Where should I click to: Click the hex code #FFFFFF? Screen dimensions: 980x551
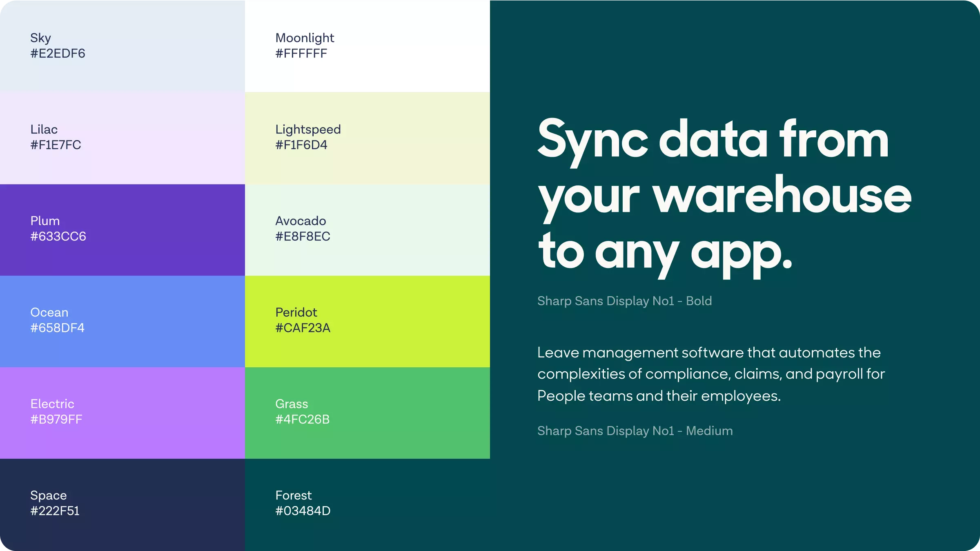(x=301, y=54)
